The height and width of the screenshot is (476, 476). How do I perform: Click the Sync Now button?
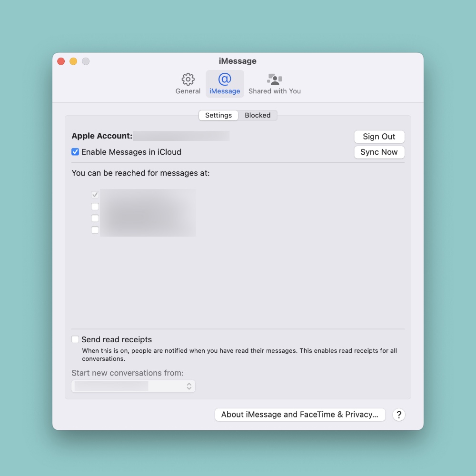(379, 152)
